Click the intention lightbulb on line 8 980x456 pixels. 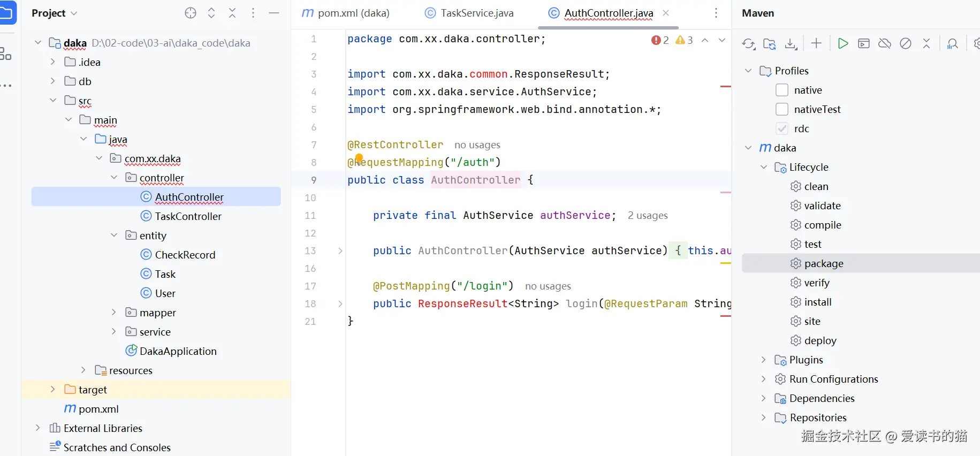coord(359,158)
